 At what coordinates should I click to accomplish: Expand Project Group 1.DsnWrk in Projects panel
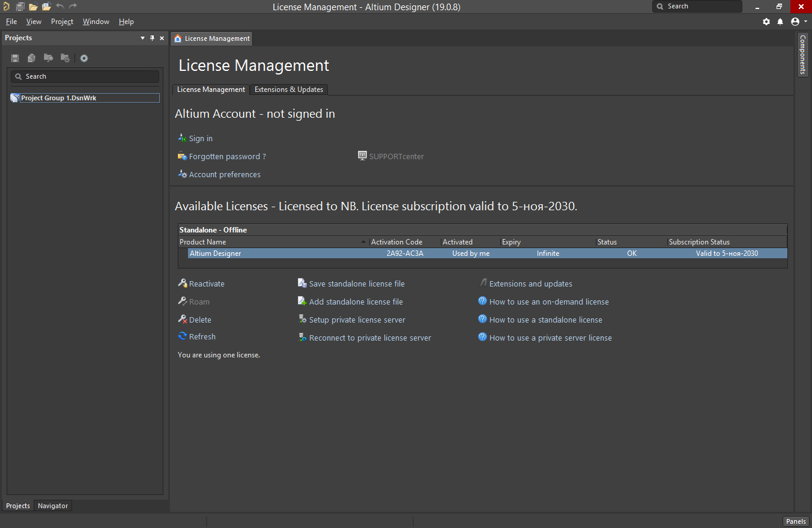[14, 97]
